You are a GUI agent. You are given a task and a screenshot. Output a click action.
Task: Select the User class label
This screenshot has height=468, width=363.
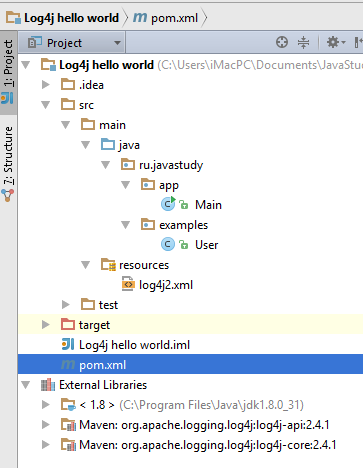pyautogui.click(x=207, y=245)
